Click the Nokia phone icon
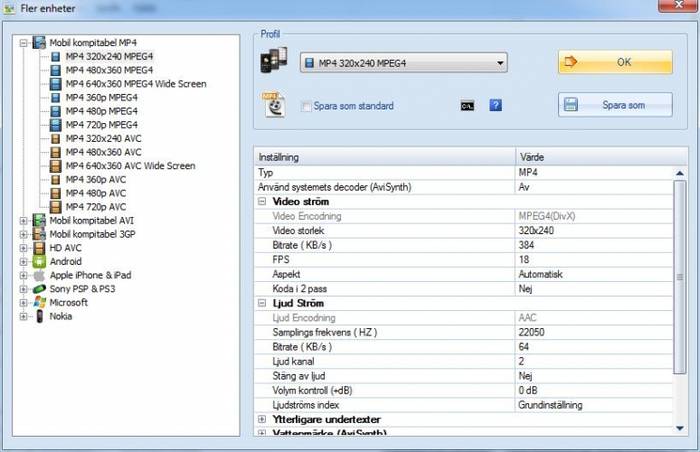Viewport: 700px width, 452px height. coord(40,316)
